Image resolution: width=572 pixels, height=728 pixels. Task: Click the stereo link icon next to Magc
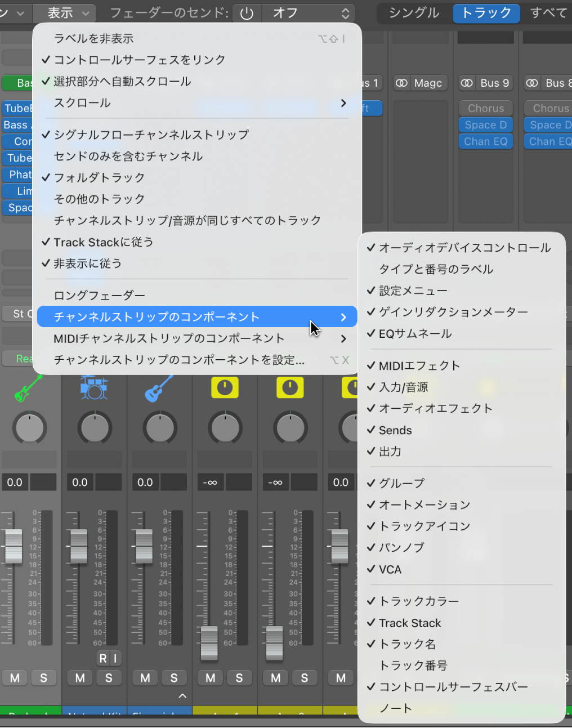[401, 83]
